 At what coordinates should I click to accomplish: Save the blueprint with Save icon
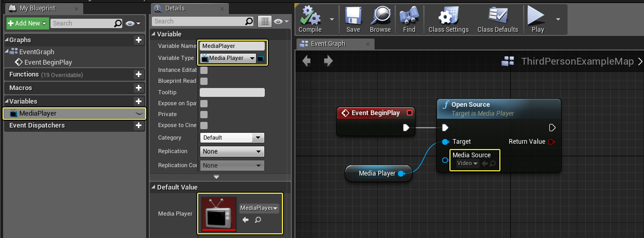[353, 19]
